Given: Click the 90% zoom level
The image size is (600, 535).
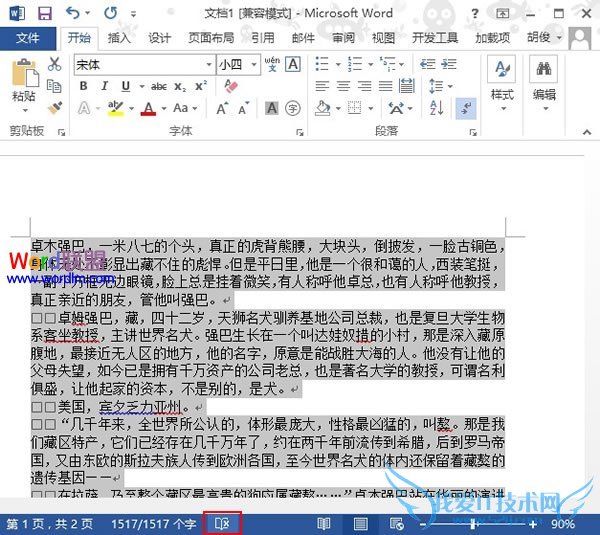Looking at the screenshot, I should pyautogui.click(x=562, y=524).
